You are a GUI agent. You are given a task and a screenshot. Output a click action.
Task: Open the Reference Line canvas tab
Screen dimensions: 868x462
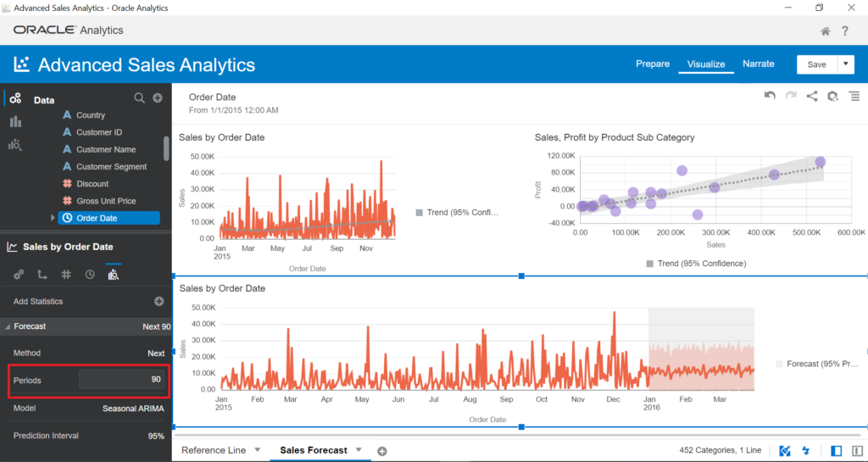pos(214,450)
